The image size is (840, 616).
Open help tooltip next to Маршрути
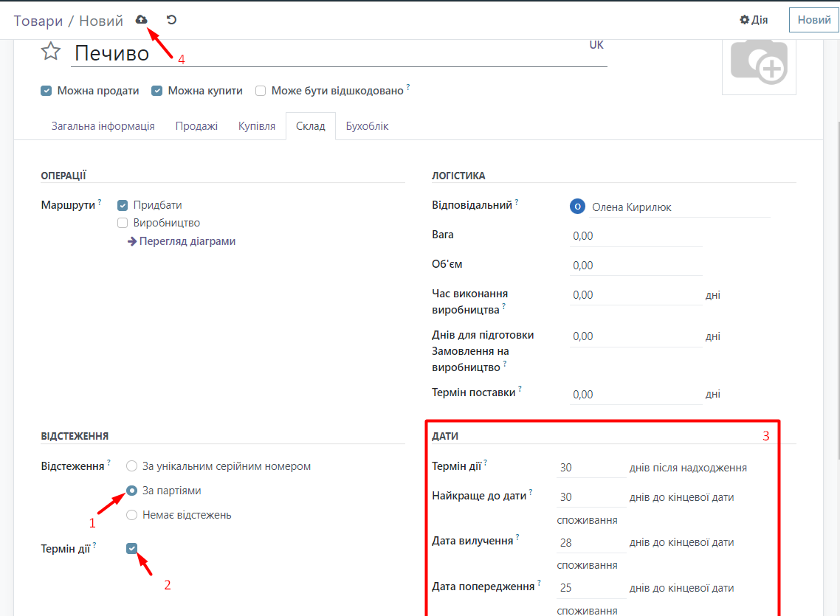[x=100, y=201]
